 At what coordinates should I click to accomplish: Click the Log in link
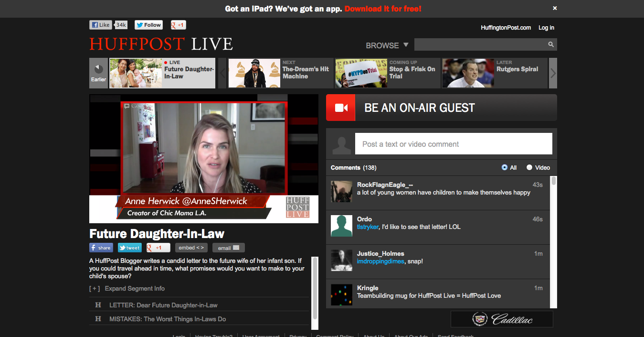tap(547, 28)
